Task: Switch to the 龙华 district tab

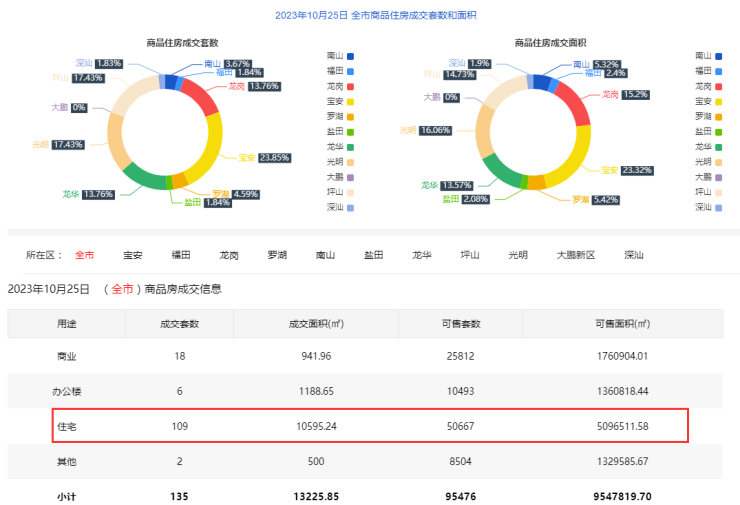Action: (x=422, y=255)
